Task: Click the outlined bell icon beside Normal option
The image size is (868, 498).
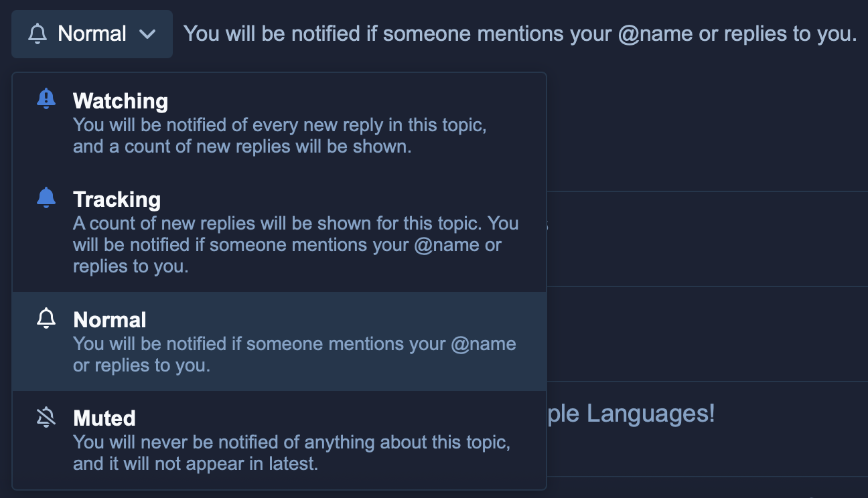Action: click(x=46, y=319)
